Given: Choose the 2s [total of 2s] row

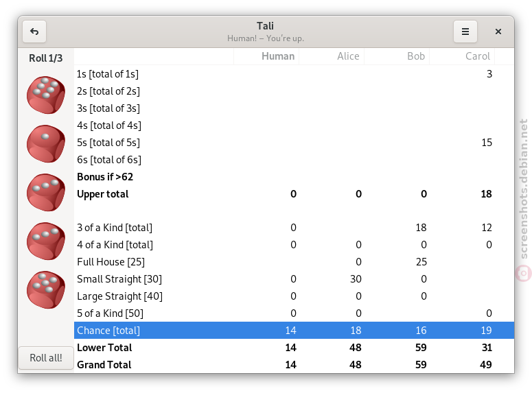Looking at the screenshot, I should click(x=294, y=91).
